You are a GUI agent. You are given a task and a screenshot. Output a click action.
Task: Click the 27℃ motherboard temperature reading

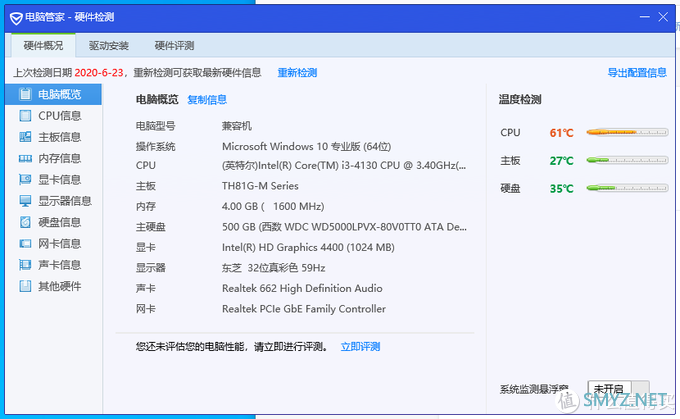[x=562, y=161]
